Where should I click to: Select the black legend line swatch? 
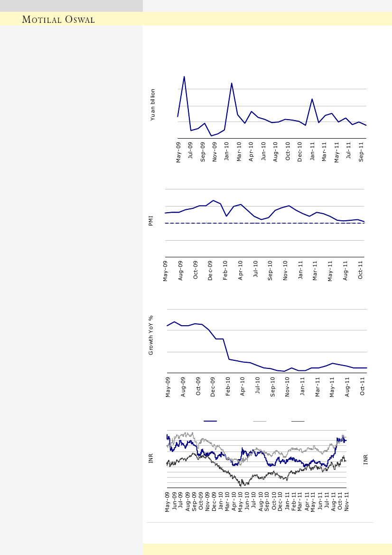298,421
